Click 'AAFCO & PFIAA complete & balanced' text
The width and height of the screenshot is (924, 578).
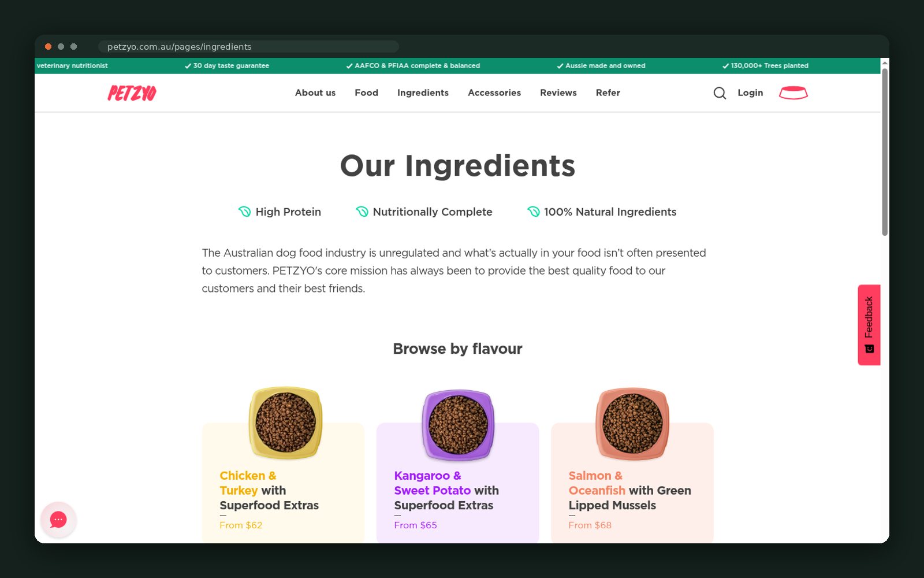click(x=417, y=66)
